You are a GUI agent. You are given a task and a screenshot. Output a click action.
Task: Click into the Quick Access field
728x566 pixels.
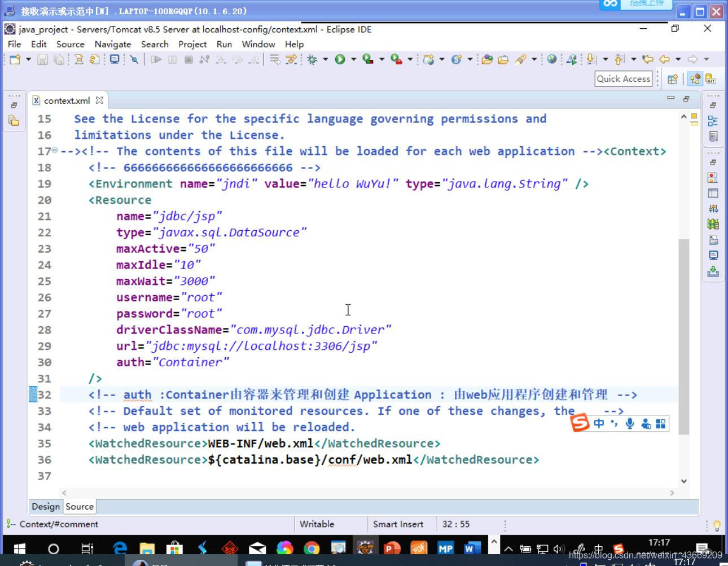point(624,79)
